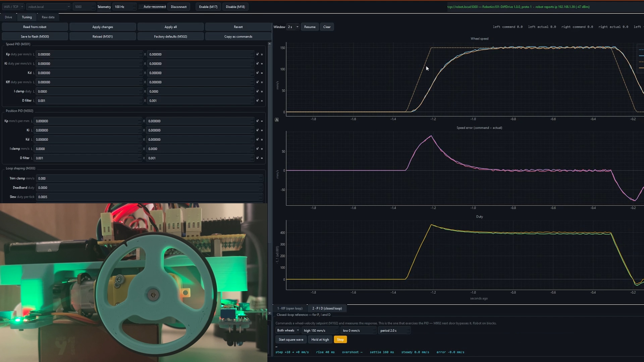Image resolution: width=644 pixels, height=362 pixels.
Task: Click the scroll-down arrow of the tuning panel
Action: click(270, 313)
